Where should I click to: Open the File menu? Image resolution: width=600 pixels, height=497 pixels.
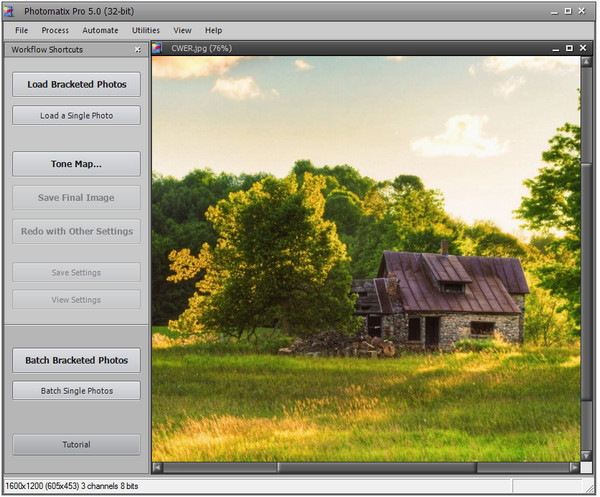pyautogui.click(x=22, y=30)
